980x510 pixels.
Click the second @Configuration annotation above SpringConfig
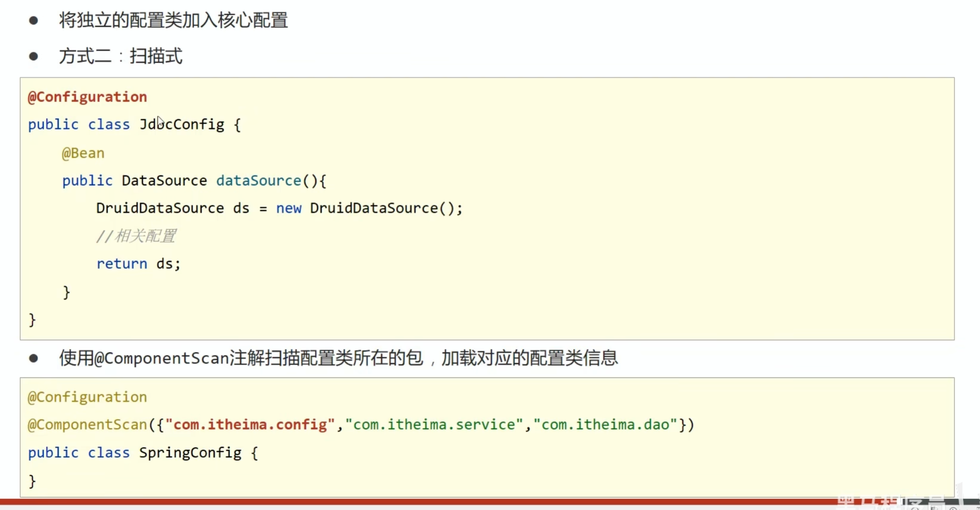(x=87, y=397)
